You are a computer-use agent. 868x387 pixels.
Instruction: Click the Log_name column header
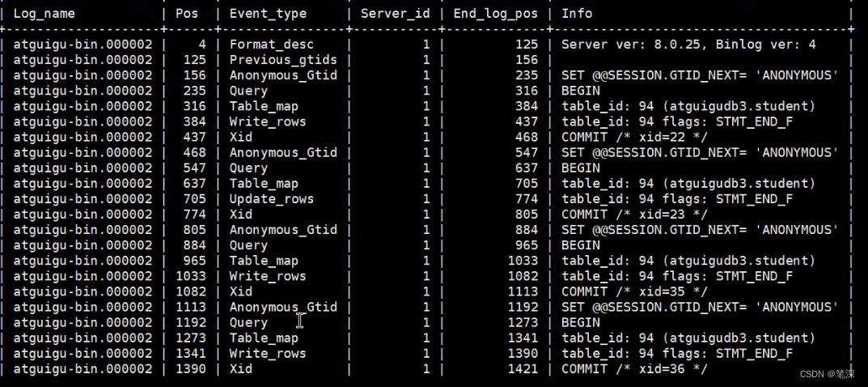pyautogui.click(x=44, y=13)
